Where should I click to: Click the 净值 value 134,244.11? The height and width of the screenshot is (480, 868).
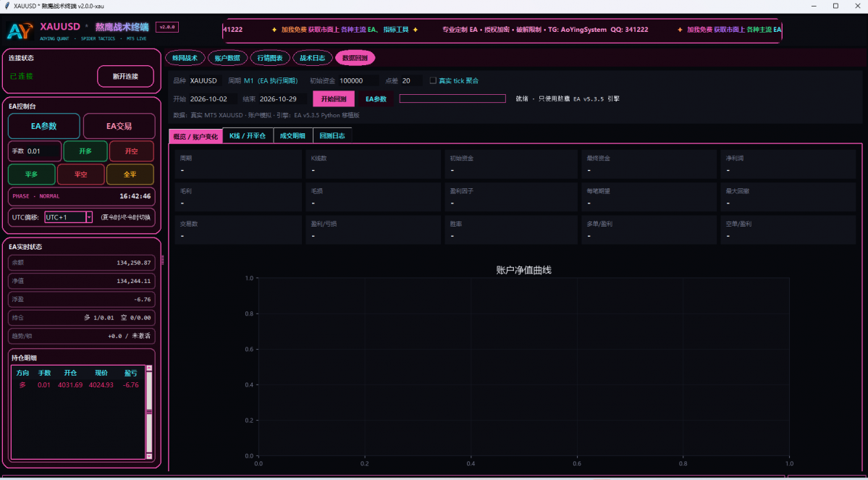(x=134, y=281)
